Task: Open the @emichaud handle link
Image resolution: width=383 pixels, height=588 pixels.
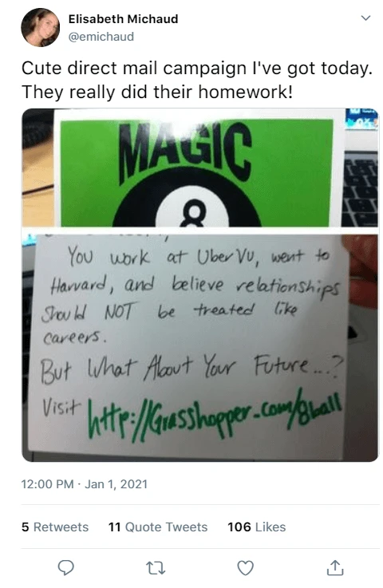Action: tap(101, 37)
